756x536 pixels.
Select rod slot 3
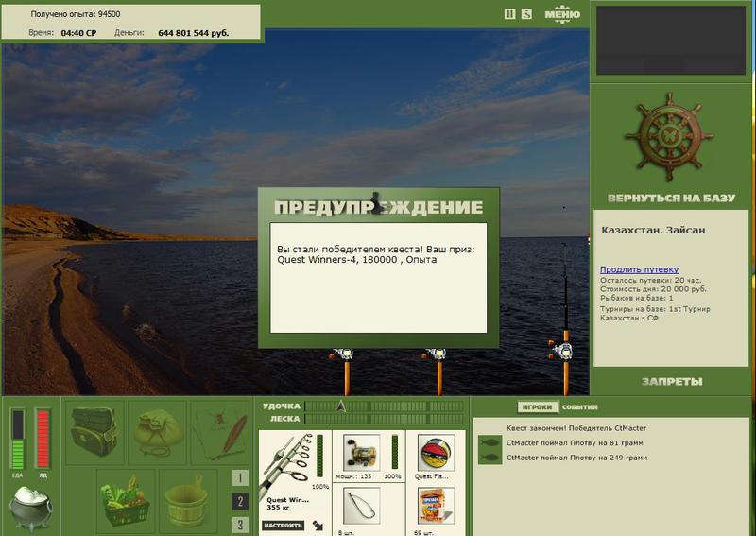pos(240,525)
